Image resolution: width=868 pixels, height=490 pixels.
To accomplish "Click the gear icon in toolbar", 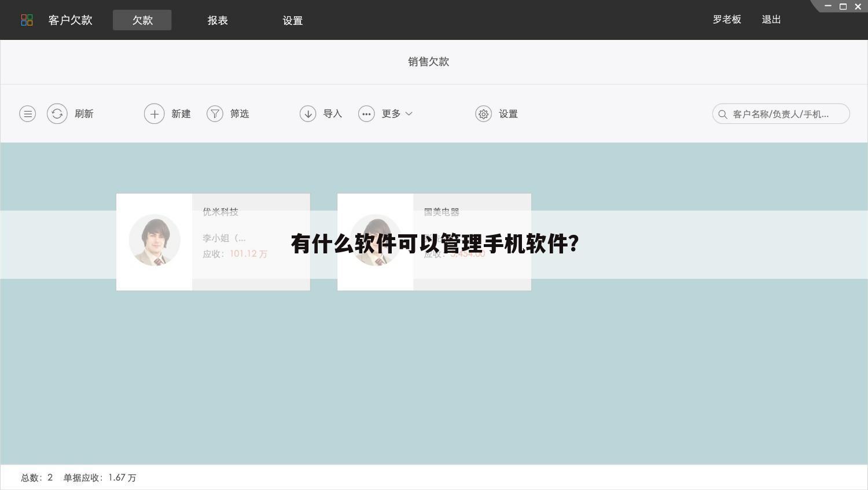I will coord(484,114).
